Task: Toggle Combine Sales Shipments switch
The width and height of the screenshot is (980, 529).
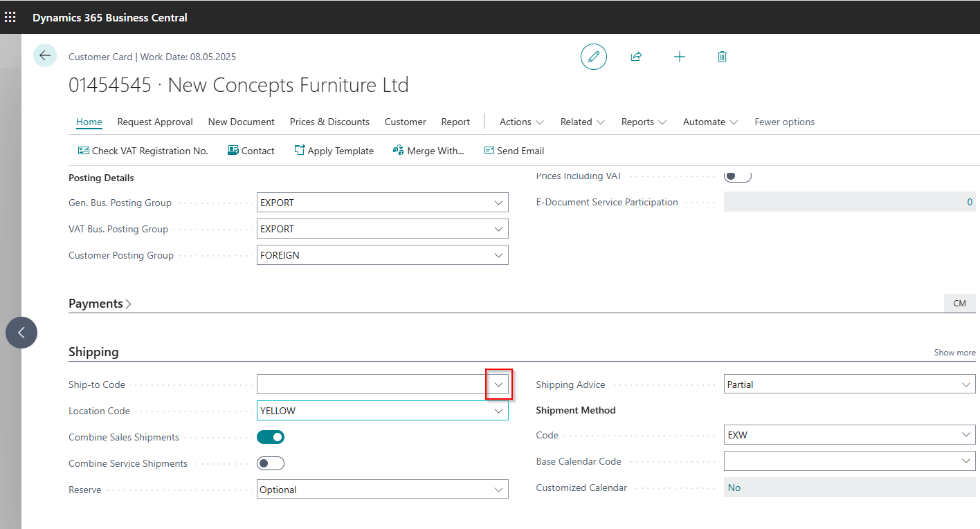Action: point(271,437)
